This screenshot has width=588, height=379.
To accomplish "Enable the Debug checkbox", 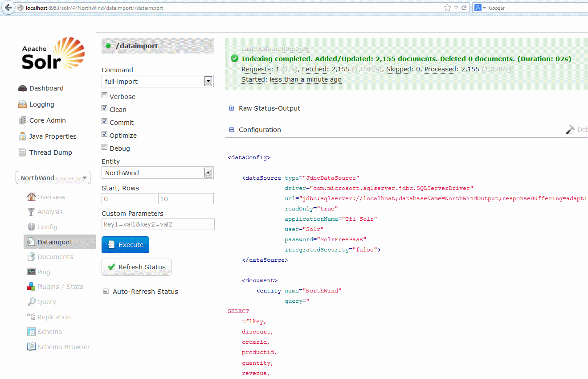I will pos(105,147).
